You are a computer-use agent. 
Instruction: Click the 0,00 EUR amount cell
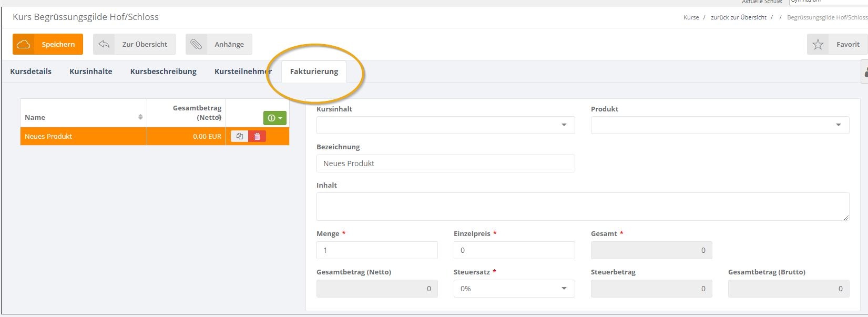point(186,136)
